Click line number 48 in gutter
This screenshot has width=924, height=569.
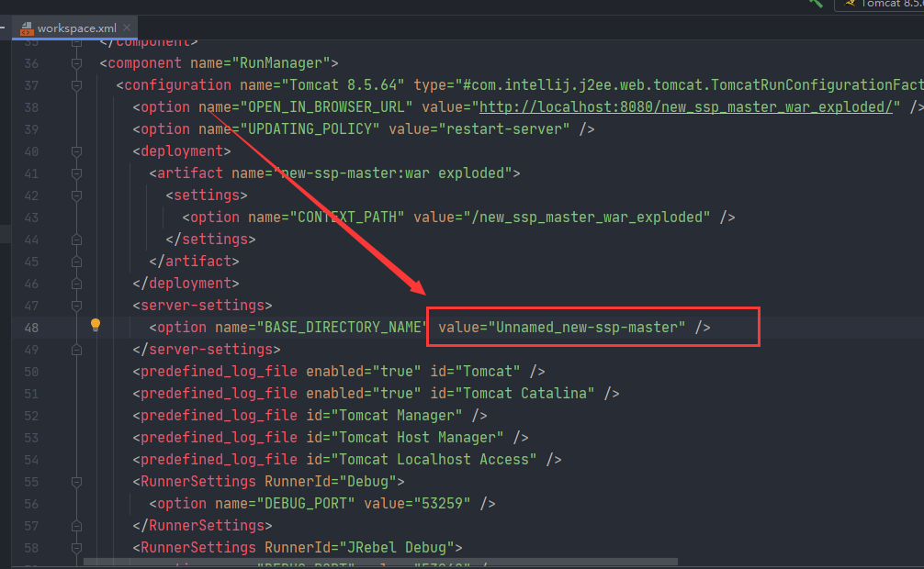tap(31, 328)
